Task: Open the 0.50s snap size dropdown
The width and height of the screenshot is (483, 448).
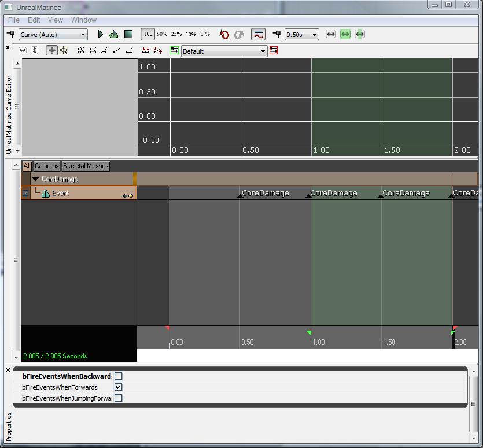Action: 301,35
